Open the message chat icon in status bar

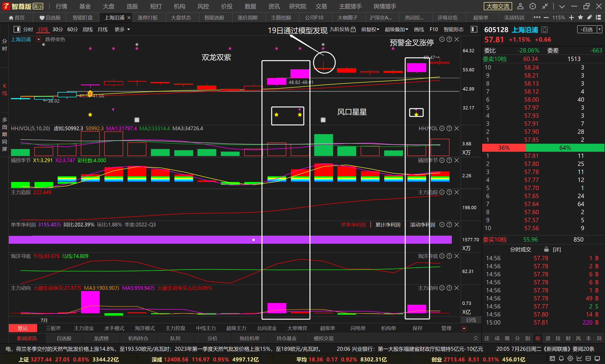point(588,359)
